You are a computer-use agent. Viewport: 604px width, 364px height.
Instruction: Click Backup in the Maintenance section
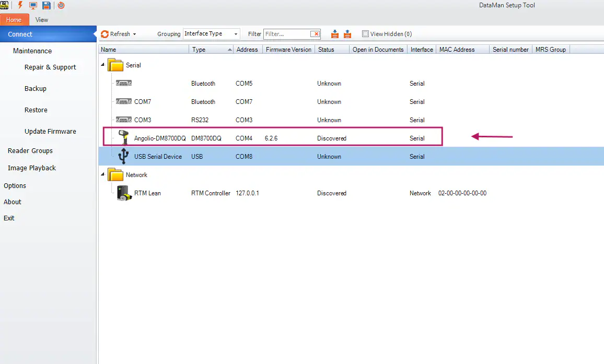35,88
